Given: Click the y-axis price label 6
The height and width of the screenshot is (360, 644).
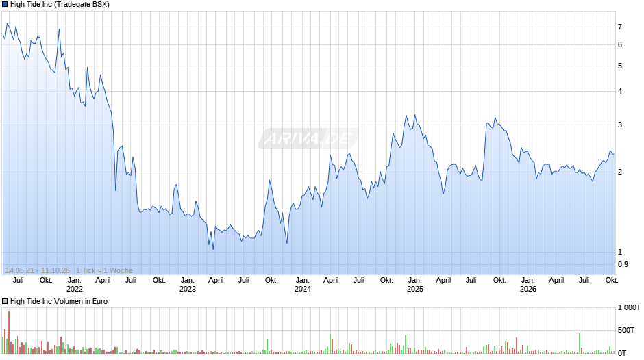Looking at the screenshot, I should click(620, 44).
